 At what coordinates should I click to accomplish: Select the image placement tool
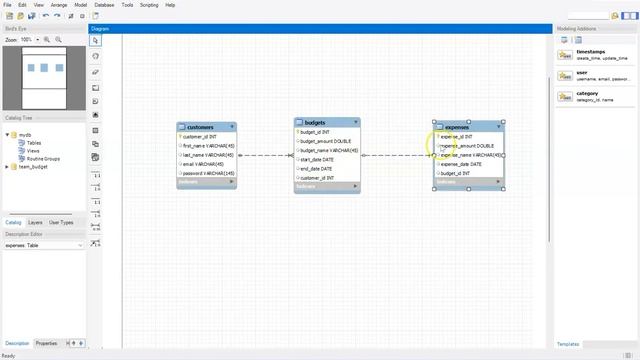click(96, 115)
